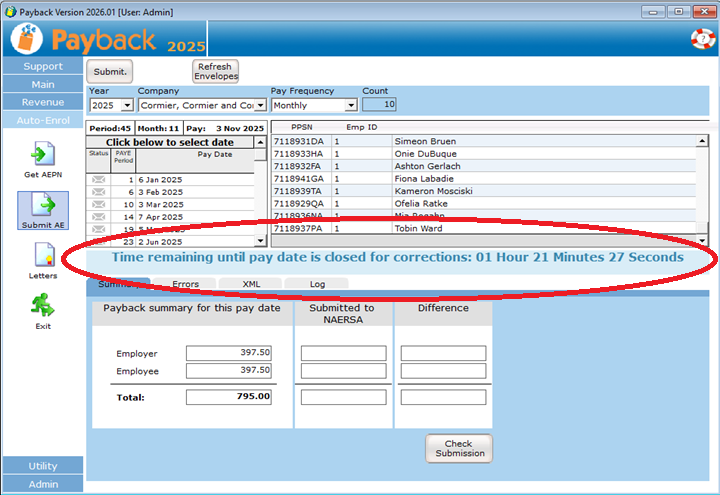Click the pay date list scrollbar down arrow
Screen dimensions: 720x495
[x=262, y=241]
